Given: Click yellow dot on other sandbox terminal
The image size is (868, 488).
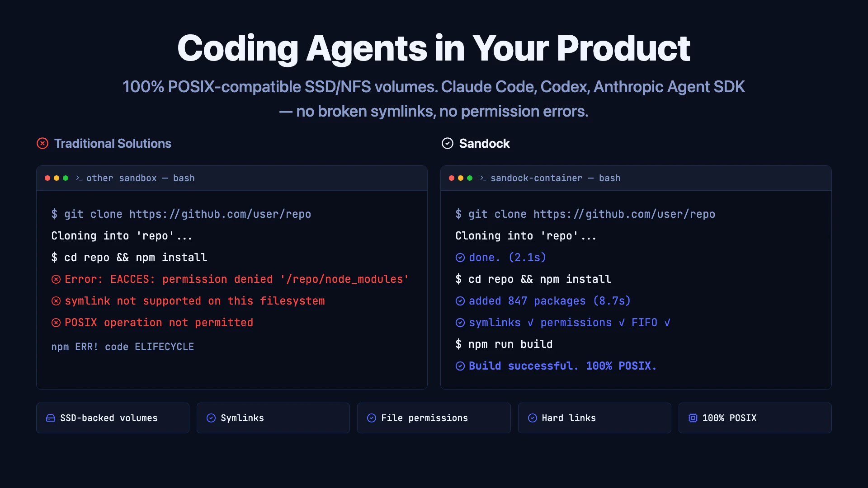Looking at the screenshot, I should (x=57, y=178).
